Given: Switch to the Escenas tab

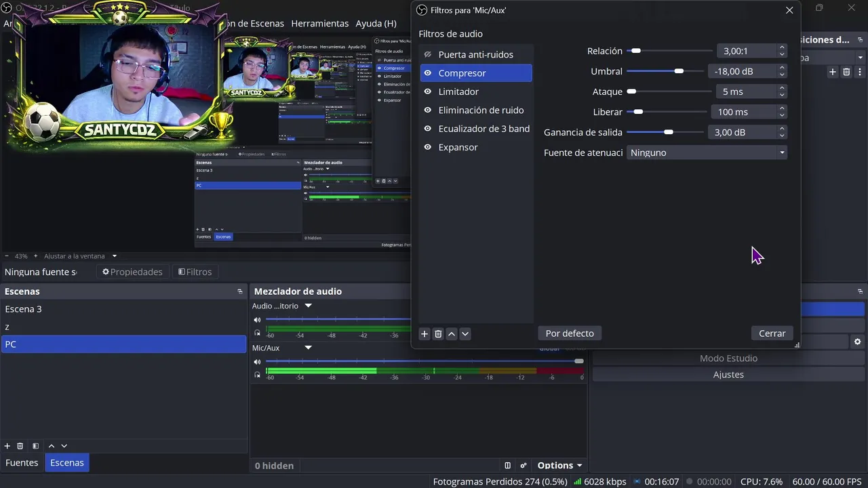Looking at the screenshot, I should pyautogui.click(x=67, y=463).
